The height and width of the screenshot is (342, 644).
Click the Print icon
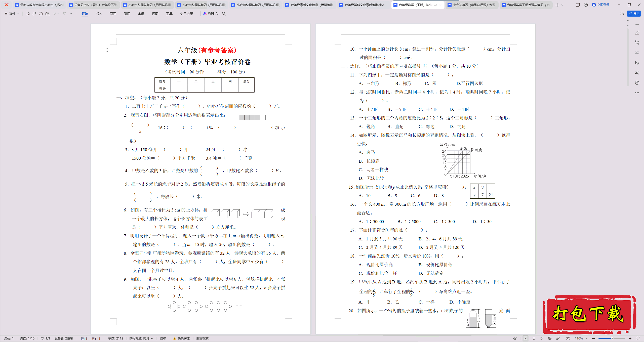[41, 14]
